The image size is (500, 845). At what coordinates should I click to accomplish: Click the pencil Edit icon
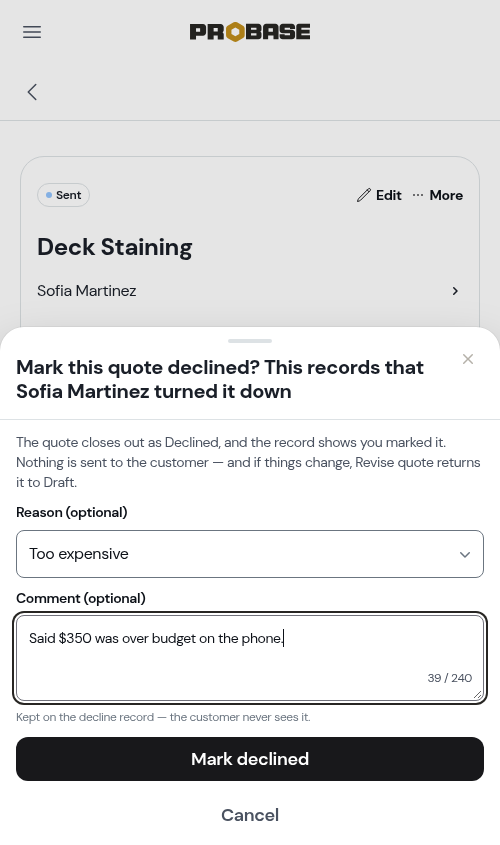click(364, 195)
